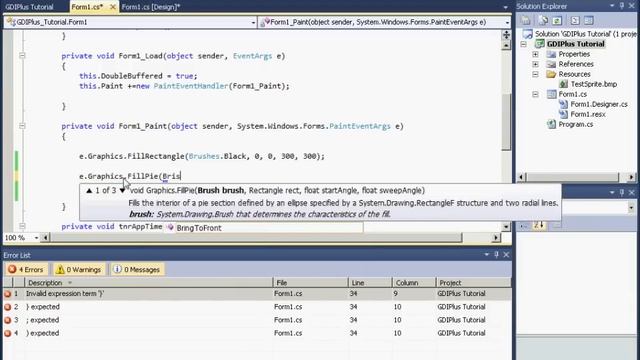This screenshot has width=640, height=360.
Task: Select error 3 '; expected' row
Action: coord(257,320)
